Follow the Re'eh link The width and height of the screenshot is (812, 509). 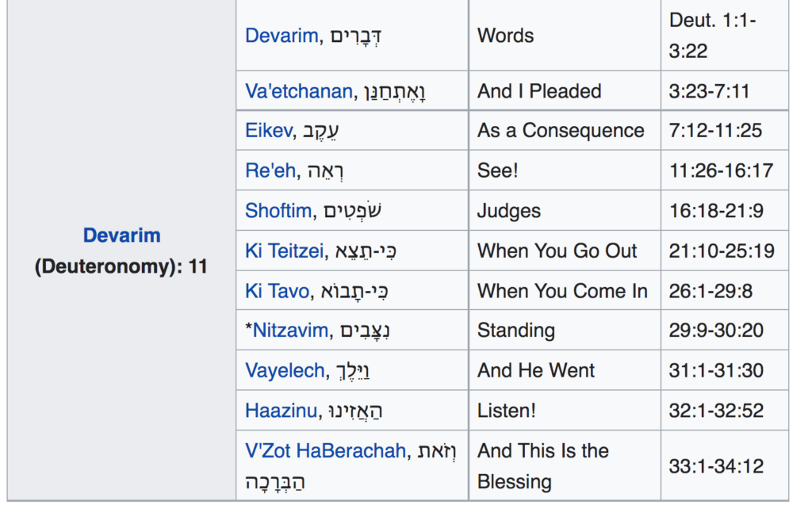coord(269,170)
